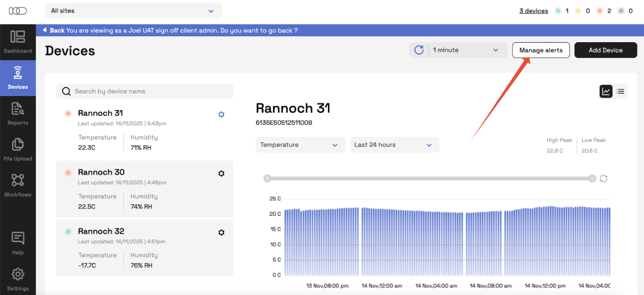Image resolution: width=644 pixels, height=295 pixels.
Task: Click the High Peak 22.8 C value
Action: click(555, 151)
